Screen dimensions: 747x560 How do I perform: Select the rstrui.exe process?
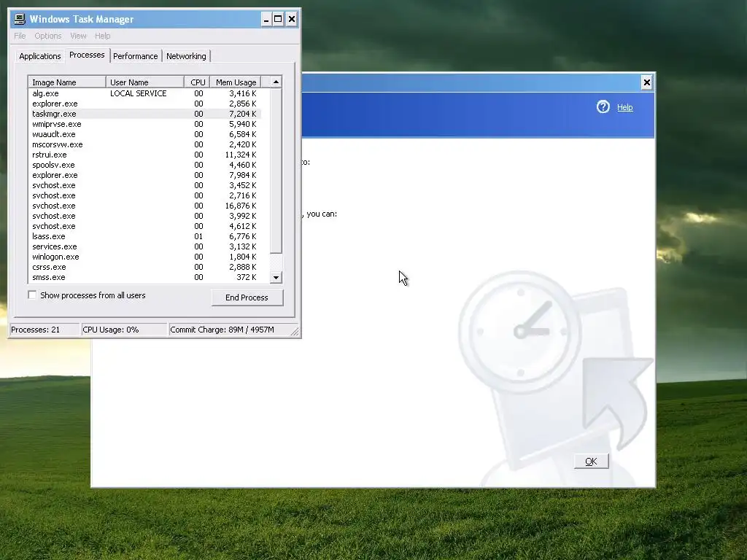click(145, 155)
